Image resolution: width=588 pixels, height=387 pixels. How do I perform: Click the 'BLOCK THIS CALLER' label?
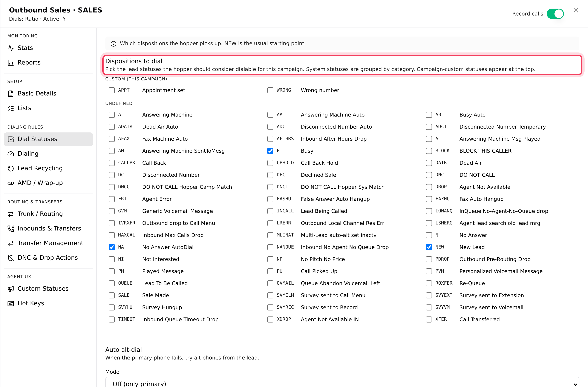[485, 151]
